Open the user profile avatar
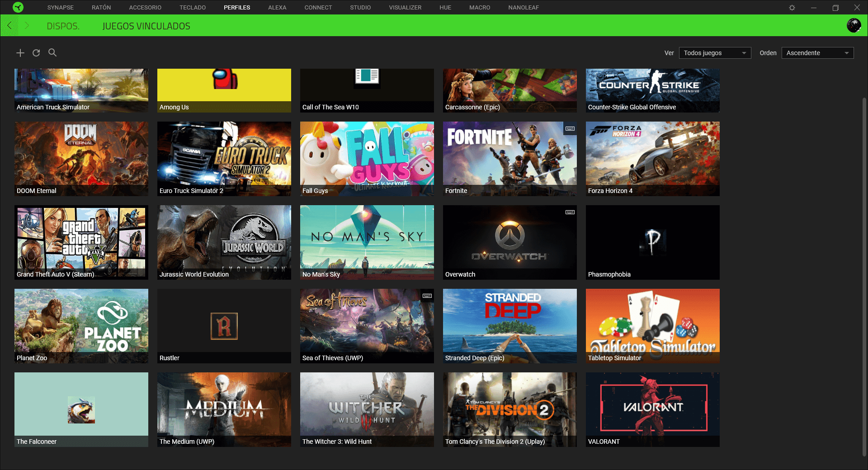Screen dimensions: 868x470 tap(854, 25)
